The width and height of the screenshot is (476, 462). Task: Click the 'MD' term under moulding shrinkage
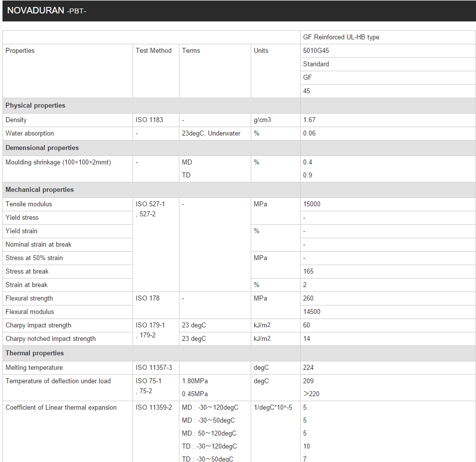click(187, 162)
